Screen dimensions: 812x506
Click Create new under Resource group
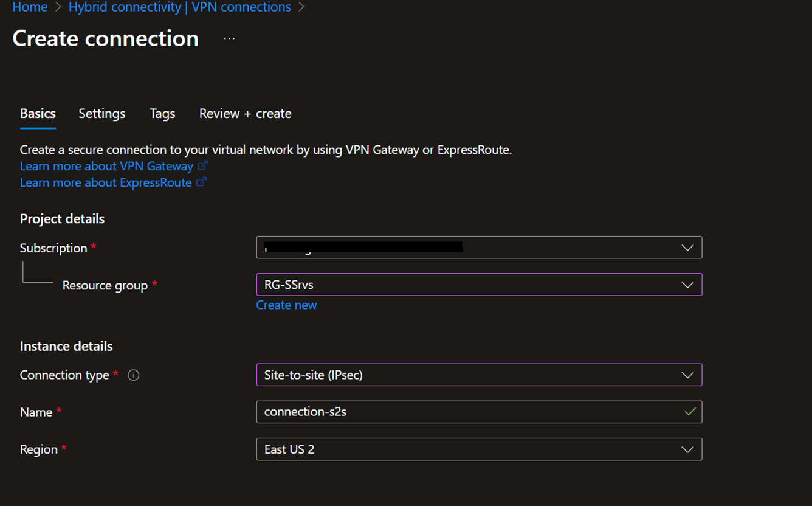coord(286,305)
